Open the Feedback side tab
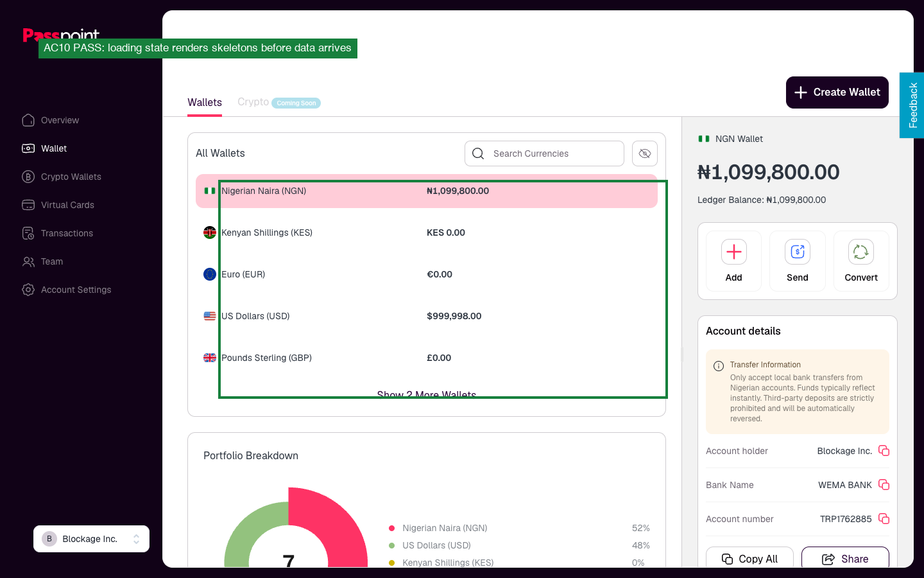Viewport: 924px width, 578px height. (912, 105)
